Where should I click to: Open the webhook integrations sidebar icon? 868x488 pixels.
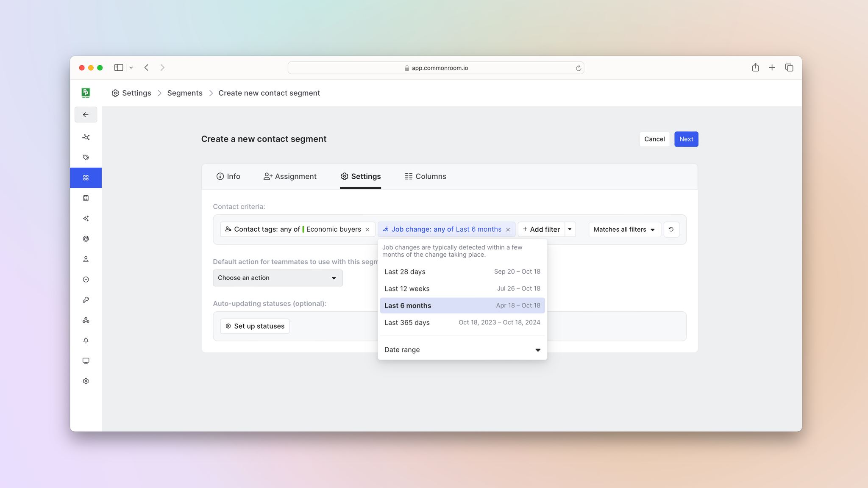(86, 320)
